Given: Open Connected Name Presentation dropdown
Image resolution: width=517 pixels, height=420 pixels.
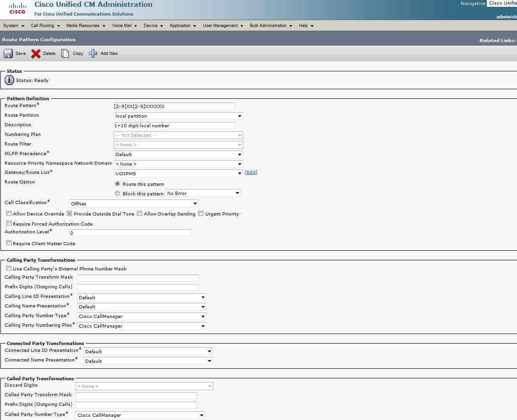Looking at the screenshot, I should [148, 361].
